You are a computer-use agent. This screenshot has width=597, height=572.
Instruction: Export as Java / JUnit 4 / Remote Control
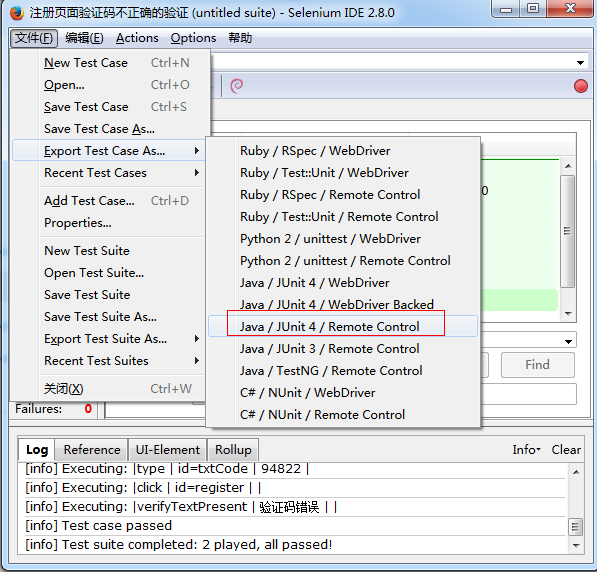[x=343, y=326]
